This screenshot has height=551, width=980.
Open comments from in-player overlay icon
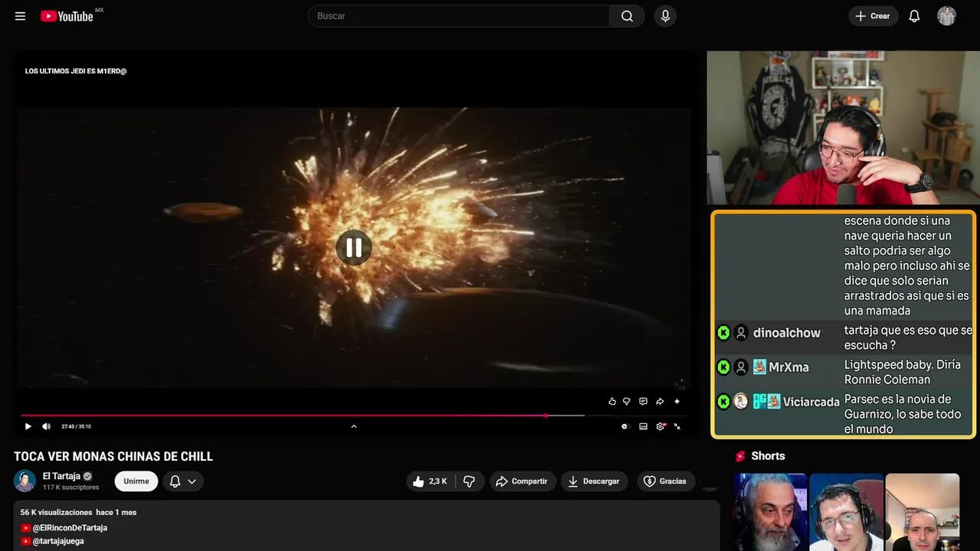coord(643,401)
